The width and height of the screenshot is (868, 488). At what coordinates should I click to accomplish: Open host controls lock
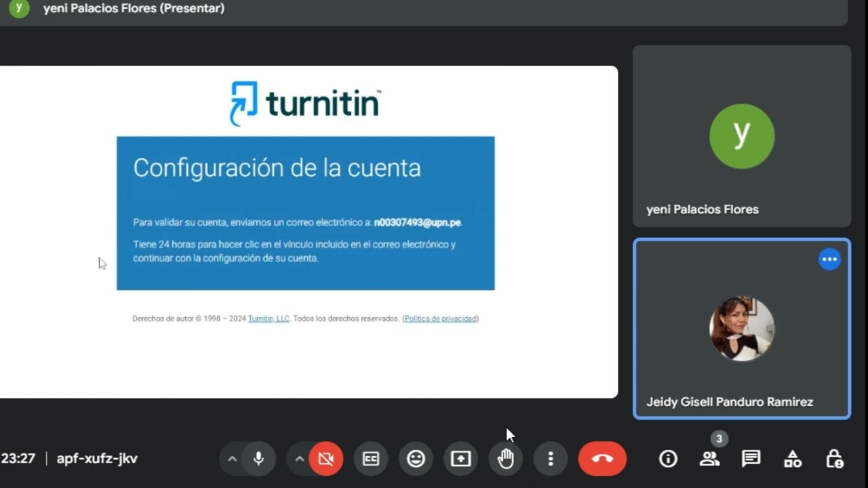[834, 459]
